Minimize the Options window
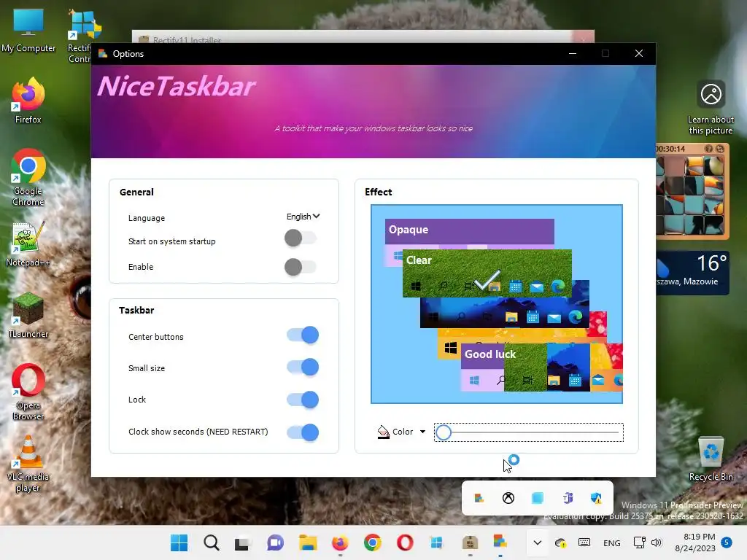747x560 pixels. coord(573,53)
